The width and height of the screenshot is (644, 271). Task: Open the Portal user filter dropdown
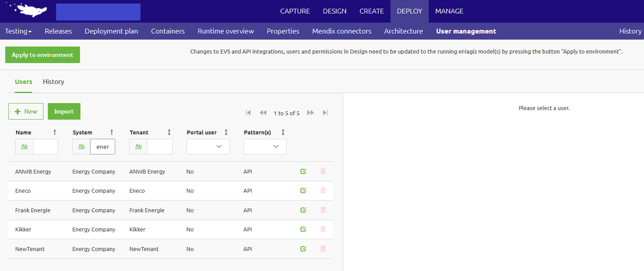[208, 147]
